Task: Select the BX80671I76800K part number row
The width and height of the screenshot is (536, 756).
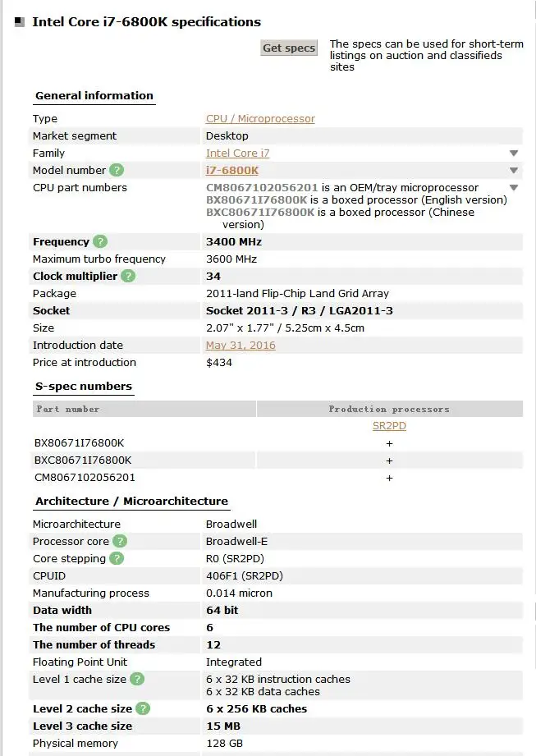Action: coord(277,443)
